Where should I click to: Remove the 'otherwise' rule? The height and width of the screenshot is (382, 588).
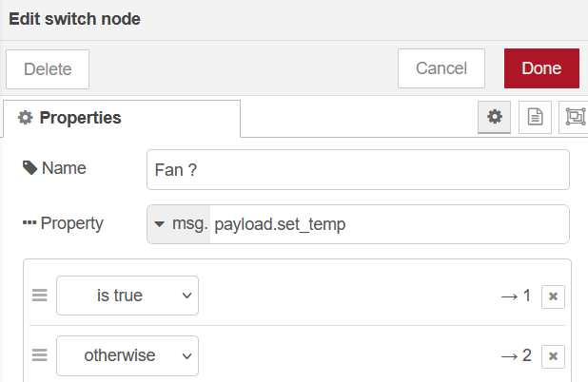(x=553, y=356)
